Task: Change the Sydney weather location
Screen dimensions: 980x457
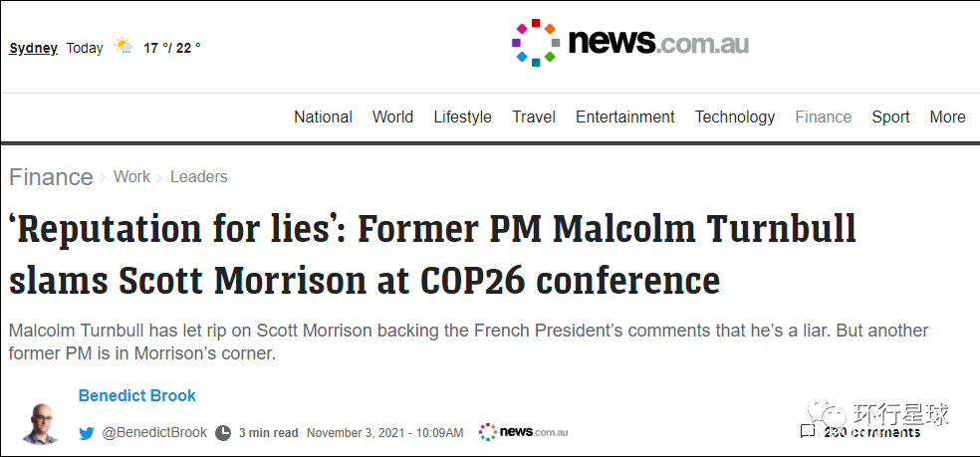Action: pos(34,48)
